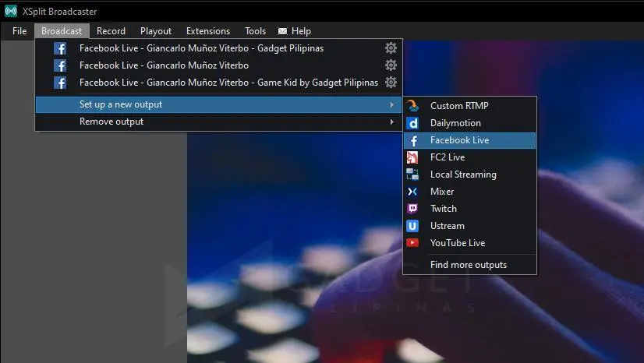The width and height of the screenshot is (644, 363).
Task: Click the Dailymotion icon
Action: tap(412, 123)
